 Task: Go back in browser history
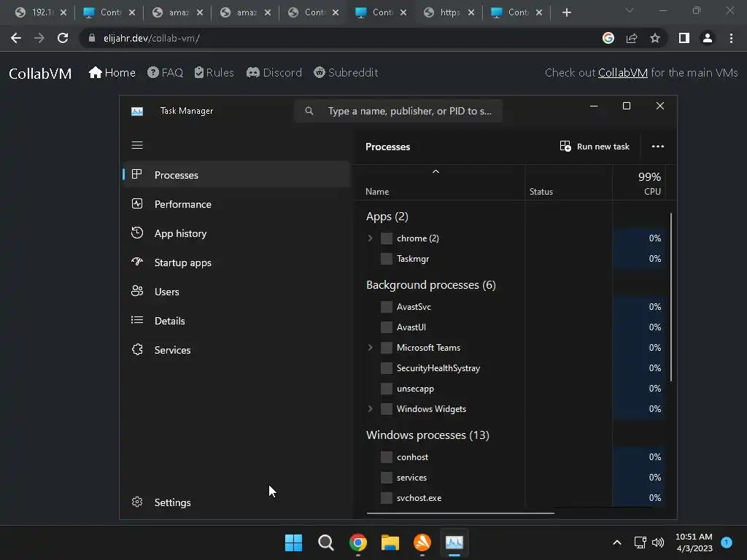click(x=16, y=38)
